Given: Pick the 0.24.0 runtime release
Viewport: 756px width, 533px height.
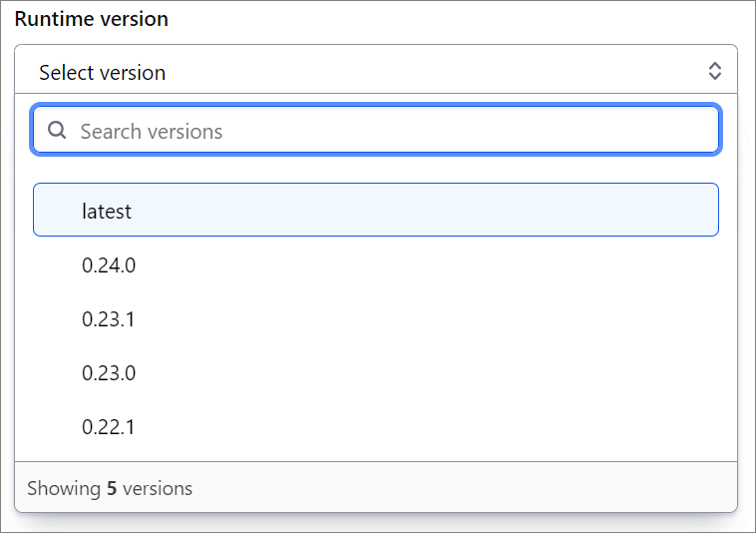Looking at the screenshot, I should pos(376,265).
